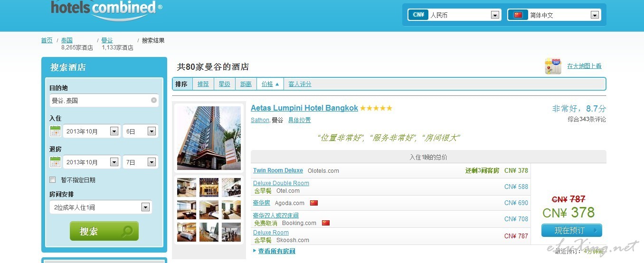Click the green 搜索 search button

coord(104,231)
